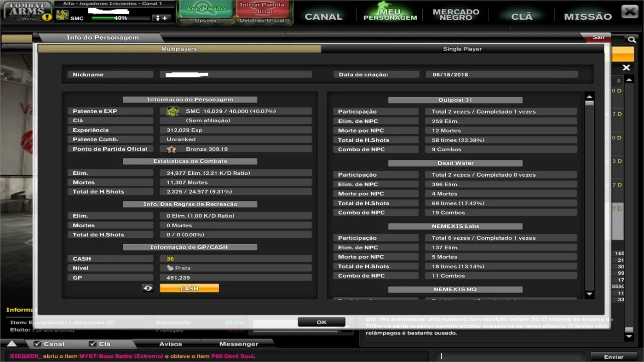Click the stats panel scroll-down arrow

coord(589,294)
